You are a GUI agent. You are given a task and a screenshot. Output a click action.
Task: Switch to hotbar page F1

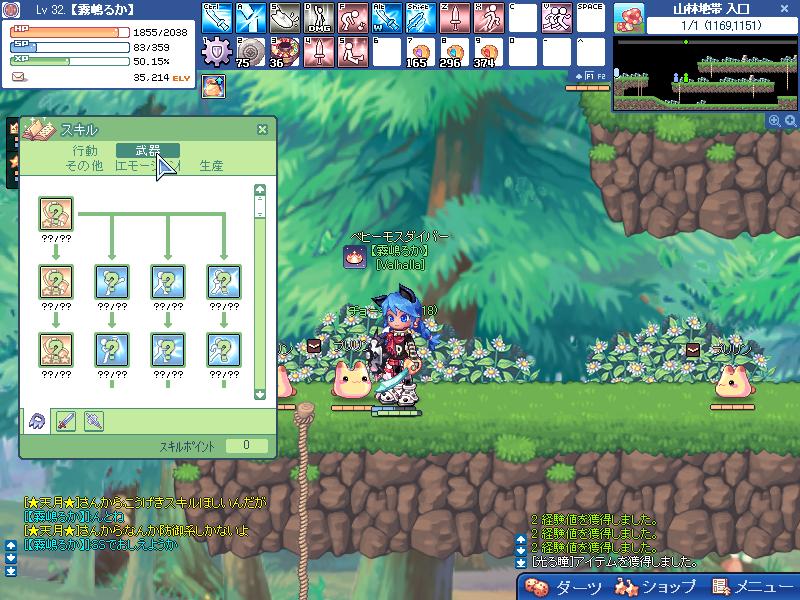pos(589,76)
